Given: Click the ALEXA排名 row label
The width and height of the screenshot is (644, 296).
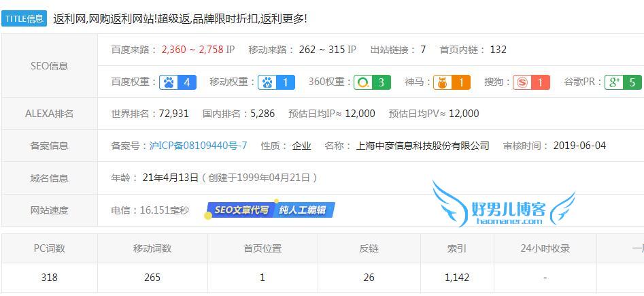Looking at the screenshot, I should click(49, 114).
